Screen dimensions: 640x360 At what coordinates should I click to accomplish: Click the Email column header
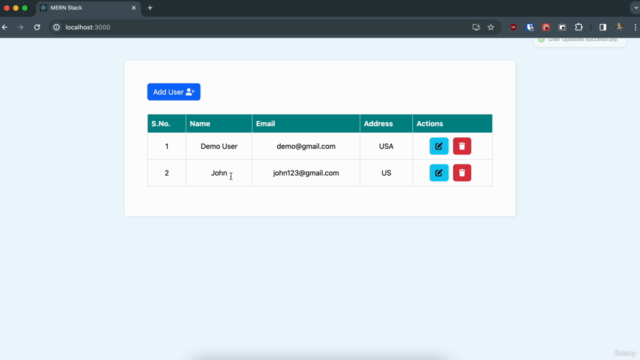306,124
